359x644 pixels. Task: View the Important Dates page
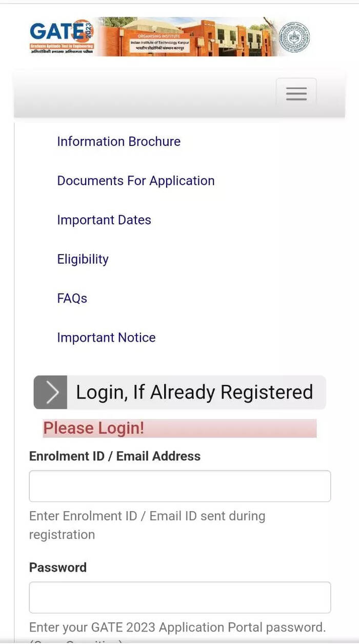point(104,220)
